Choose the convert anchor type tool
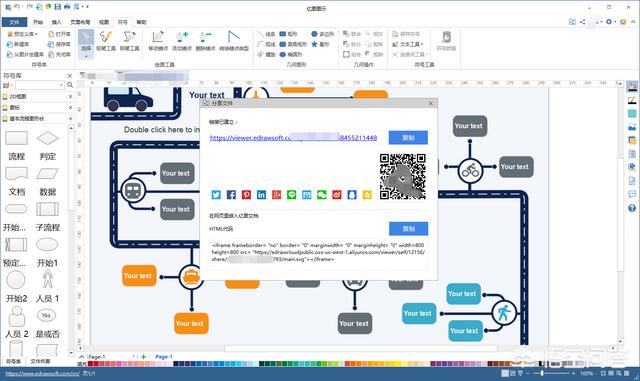The image size is (640, 381). click(x=234, y=41)
